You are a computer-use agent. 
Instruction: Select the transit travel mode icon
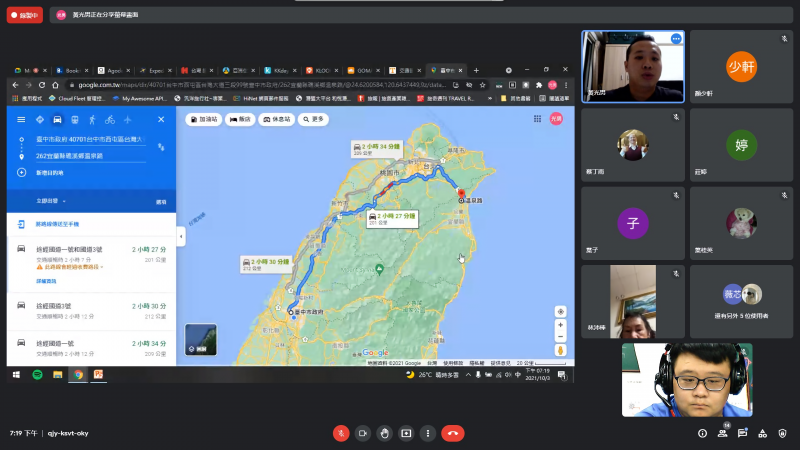[76, 120]
